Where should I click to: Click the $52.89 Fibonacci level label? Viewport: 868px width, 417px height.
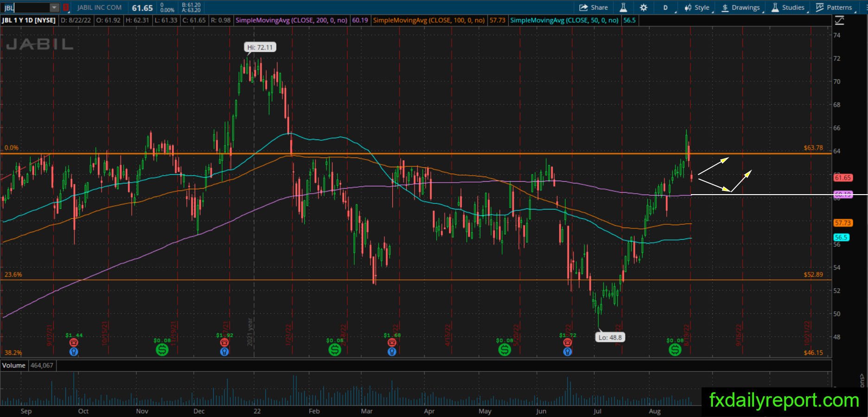tap(813, 275)
